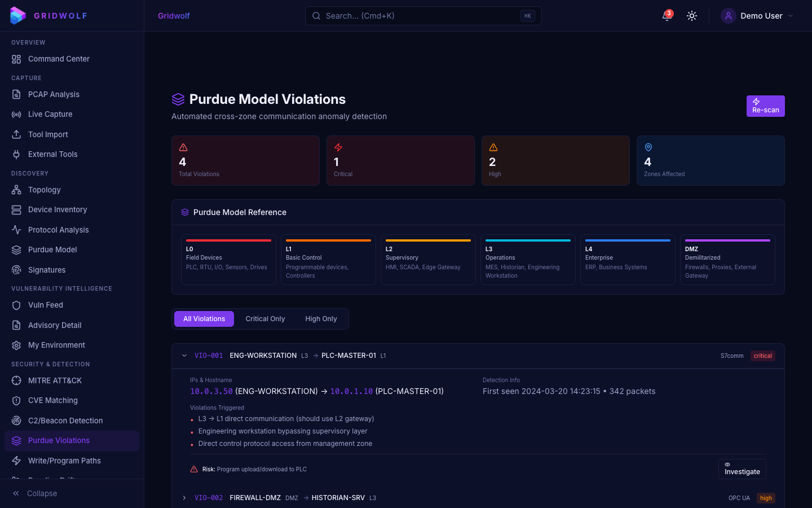The height and width of the screenshot is (508, 812).
Task: Select the All Violations filter
Action: [204, 319]
